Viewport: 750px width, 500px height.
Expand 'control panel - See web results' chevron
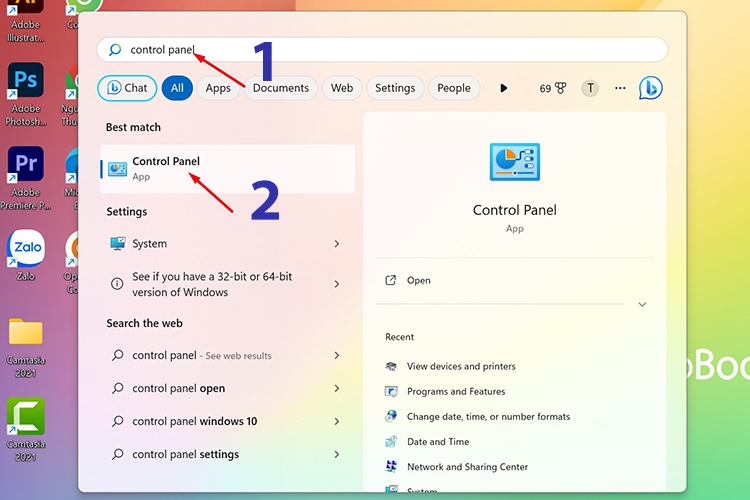(337, 356)
